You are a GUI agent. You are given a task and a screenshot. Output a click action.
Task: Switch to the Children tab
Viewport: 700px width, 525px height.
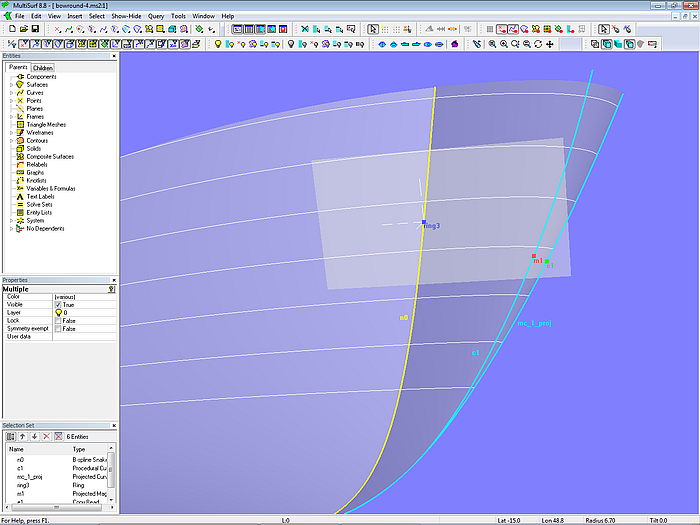[43, 68]
